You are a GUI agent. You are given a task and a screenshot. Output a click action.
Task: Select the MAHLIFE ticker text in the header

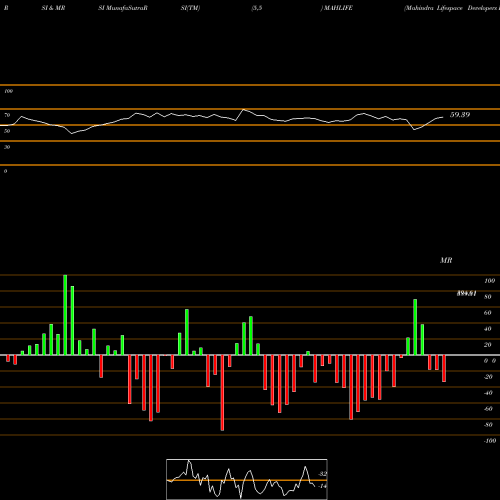pyautogui.click(x=338, y=8)
